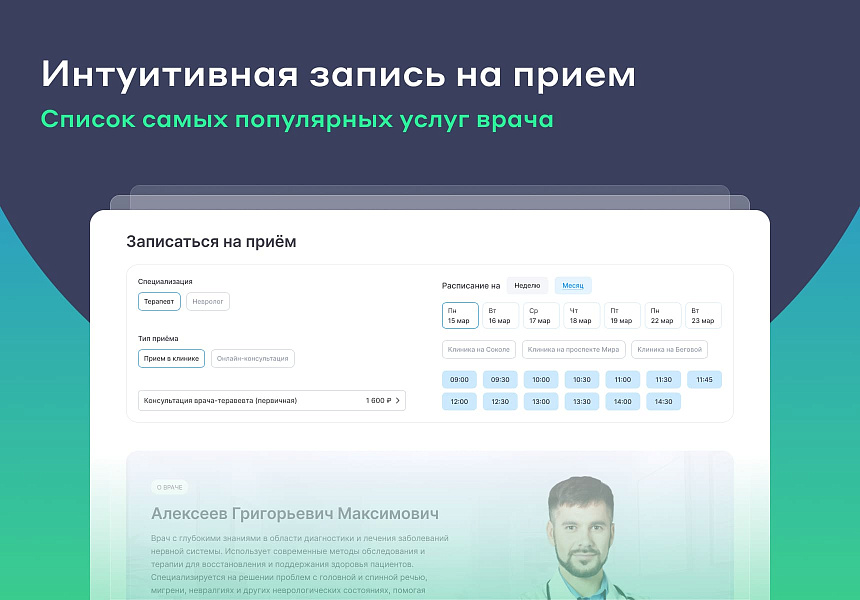Select Клиника на Беговой location

coord(670,350)
